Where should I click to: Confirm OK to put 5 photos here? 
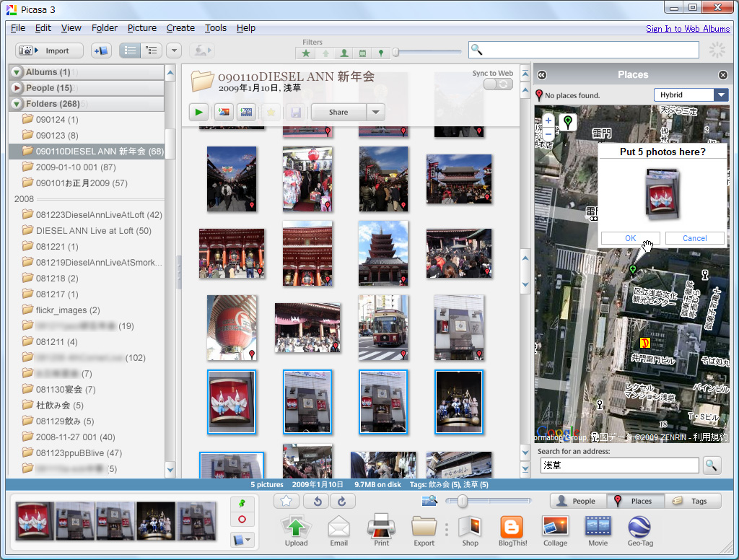pyautogui.click(x=631, y=239)
